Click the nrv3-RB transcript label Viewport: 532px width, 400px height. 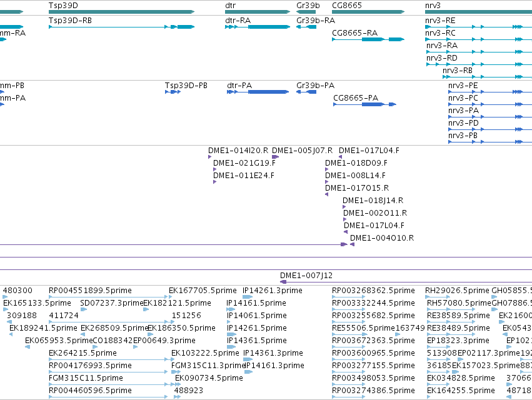coord(458,71)
